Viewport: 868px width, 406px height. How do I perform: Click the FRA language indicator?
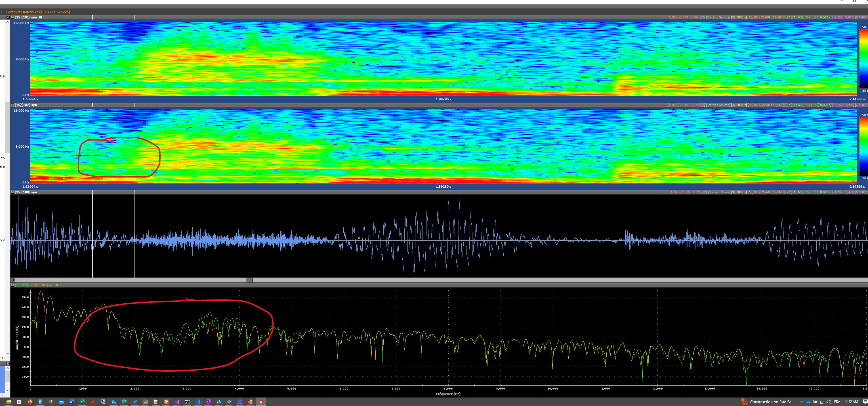tap(837, 402)
